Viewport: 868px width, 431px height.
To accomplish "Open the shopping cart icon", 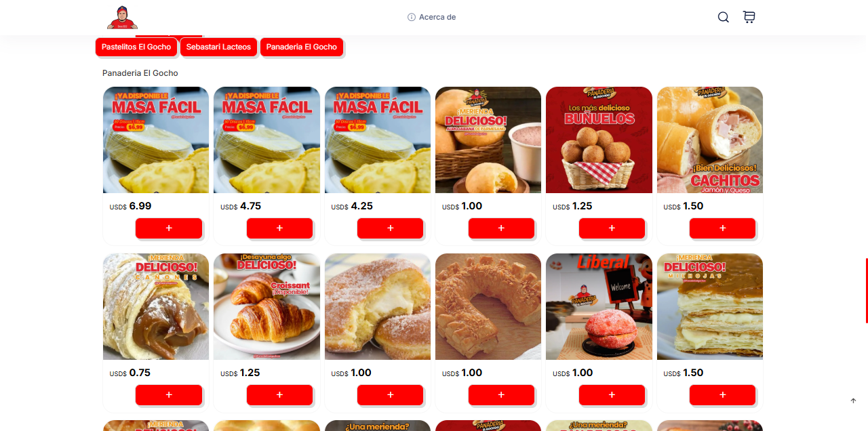I will pyautogui.click(x=749, y=18).
